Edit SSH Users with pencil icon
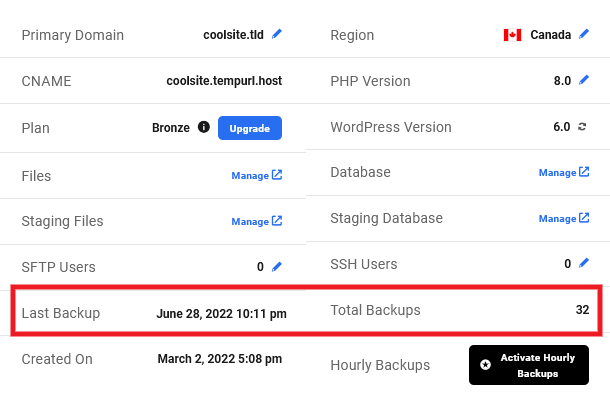The height and width of the screenshot is (405, 610). 584,263
